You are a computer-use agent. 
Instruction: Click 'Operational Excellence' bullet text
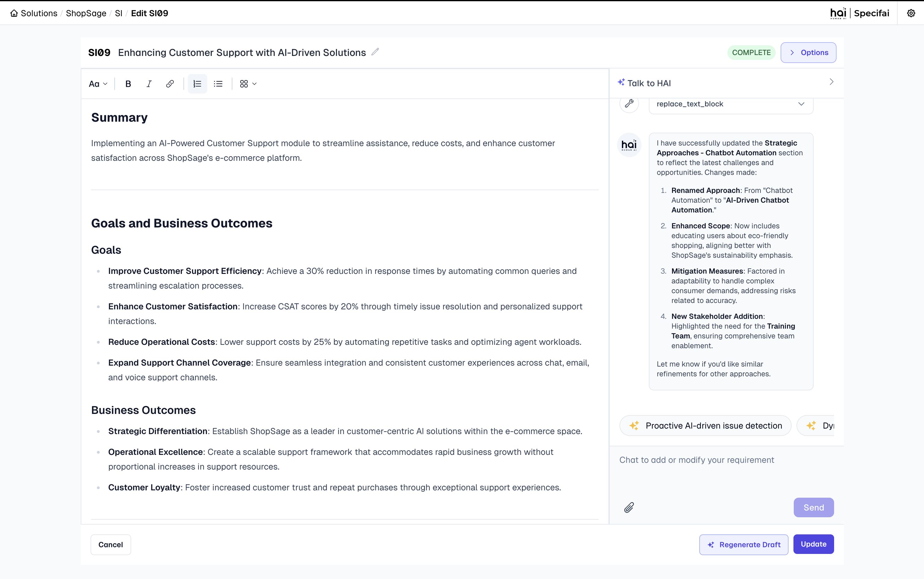[x=155, y=452]
